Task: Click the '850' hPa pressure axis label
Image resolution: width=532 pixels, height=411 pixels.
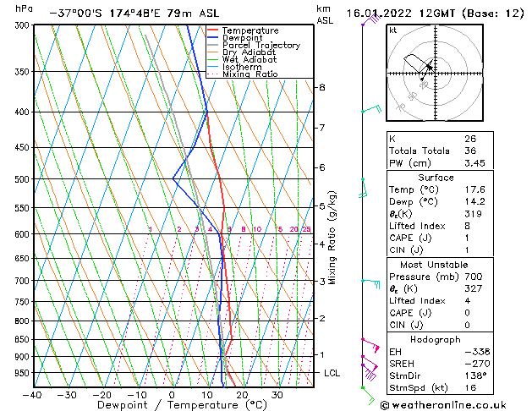Action: [x=24, y=340]
